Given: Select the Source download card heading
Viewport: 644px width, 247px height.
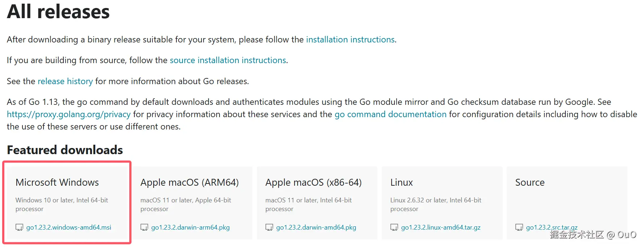Looking at the screenshot, I should click(x=530, y=182).
